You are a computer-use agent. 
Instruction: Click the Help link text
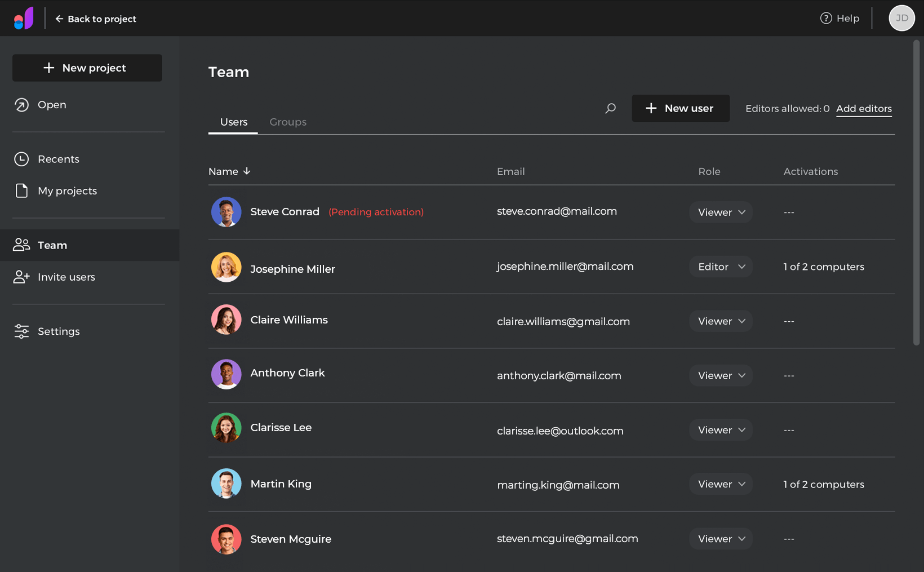click(848, 18)
